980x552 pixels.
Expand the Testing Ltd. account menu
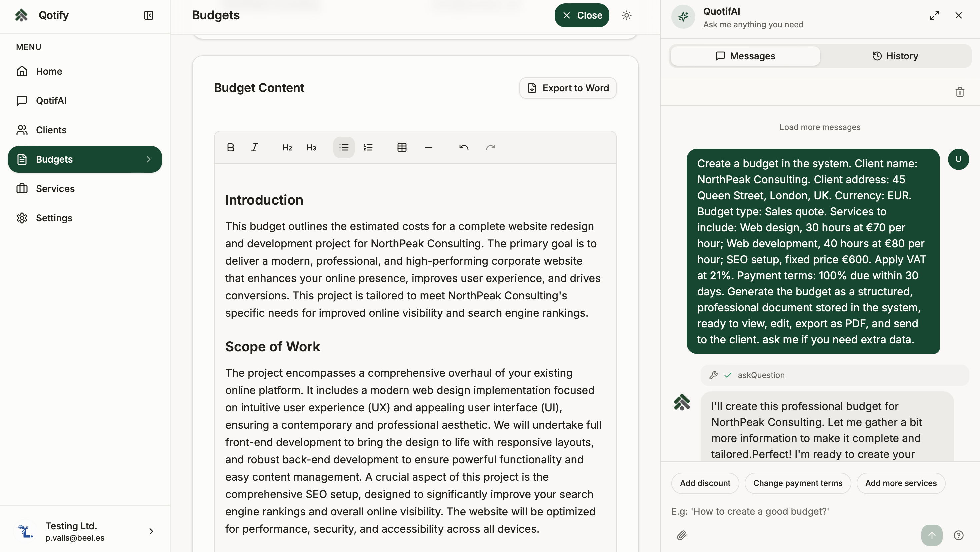[x=151, y=531]
